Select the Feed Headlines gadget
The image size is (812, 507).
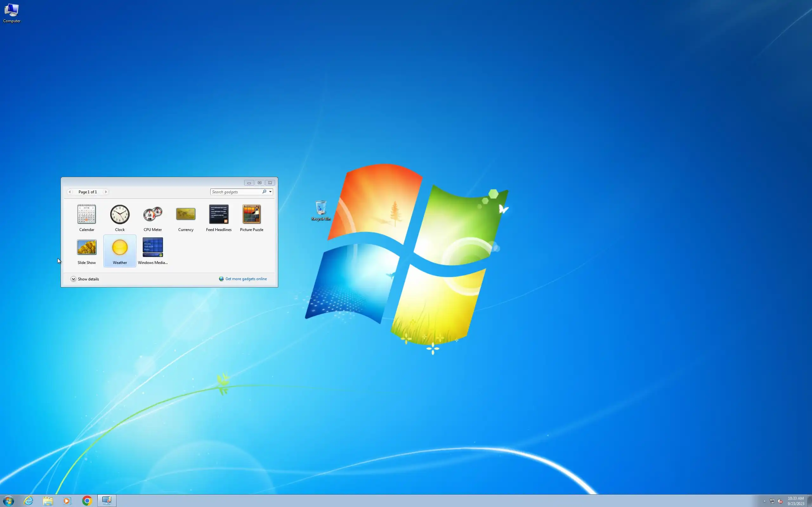219,214
